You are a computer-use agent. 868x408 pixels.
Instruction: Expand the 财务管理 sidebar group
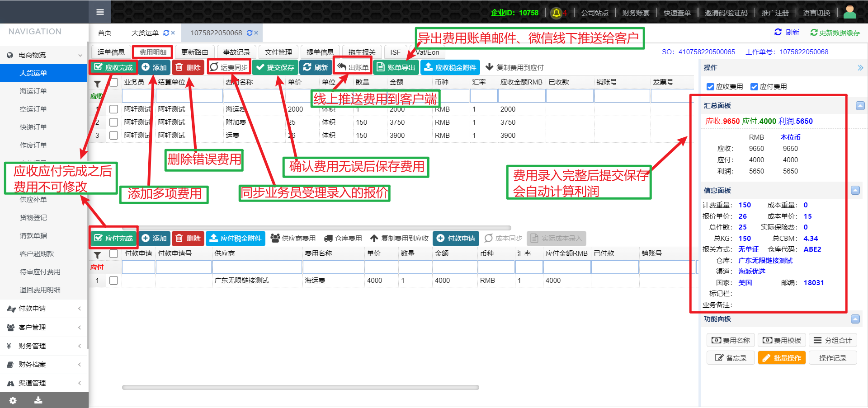[x=43, y=346]
